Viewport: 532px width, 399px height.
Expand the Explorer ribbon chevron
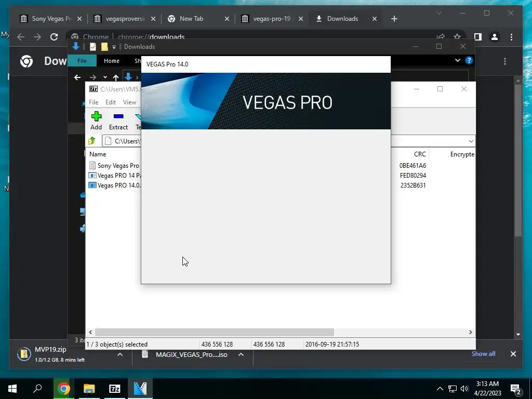(x=457, y=60)
